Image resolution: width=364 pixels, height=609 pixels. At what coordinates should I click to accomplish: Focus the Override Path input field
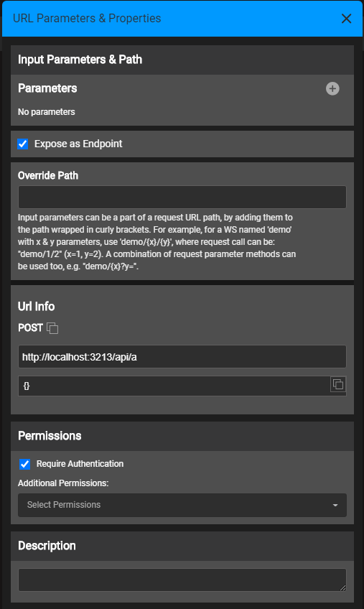click(182, 197)
